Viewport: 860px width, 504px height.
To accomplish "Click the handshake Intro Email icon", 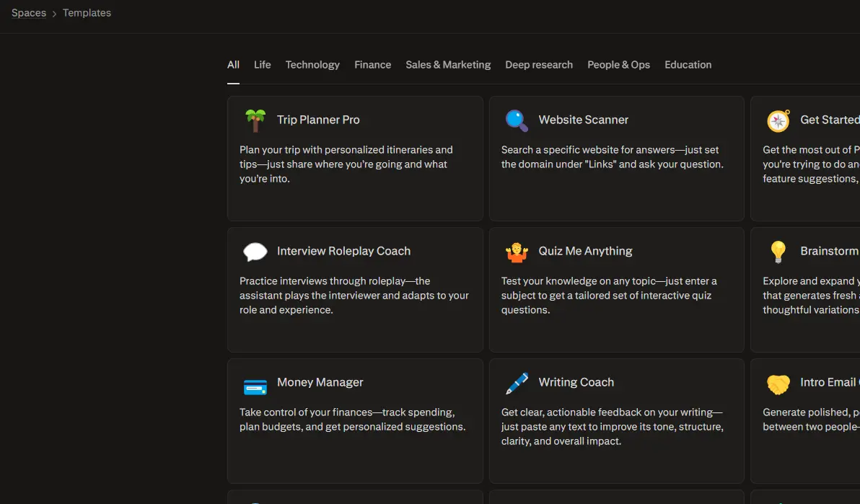I will coord(778,384).
